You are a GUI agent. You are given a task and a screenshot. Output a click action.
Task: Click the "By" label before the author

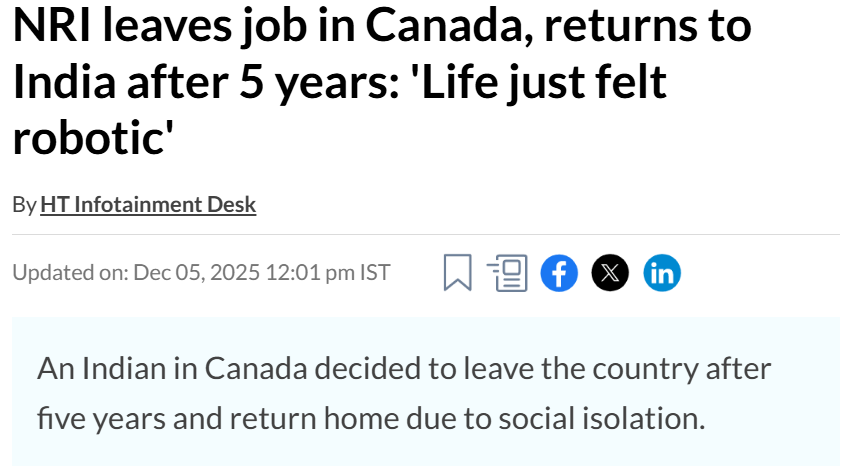click(x=24, y=205)
